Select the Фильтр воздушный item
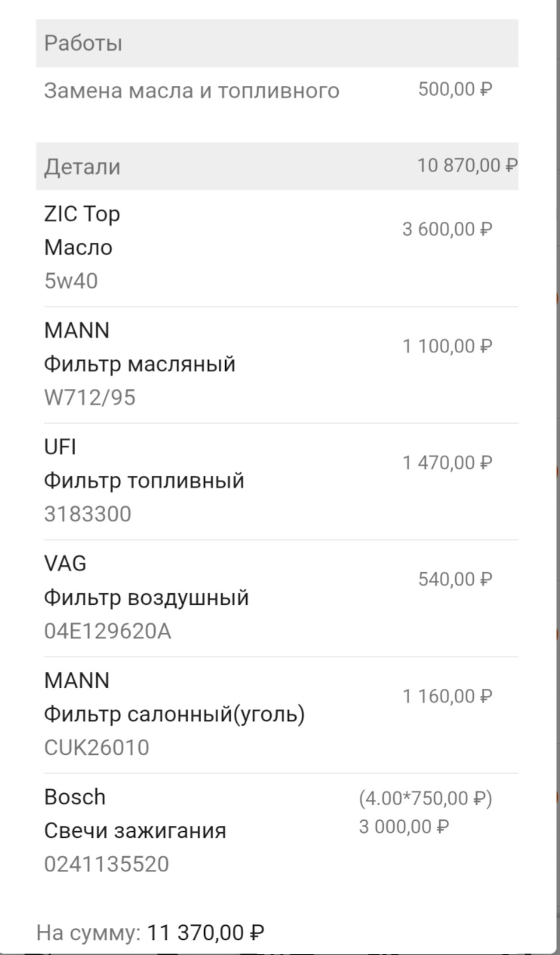Image resolution: width=560 pixels, height=955 pixels. [146, 598]
